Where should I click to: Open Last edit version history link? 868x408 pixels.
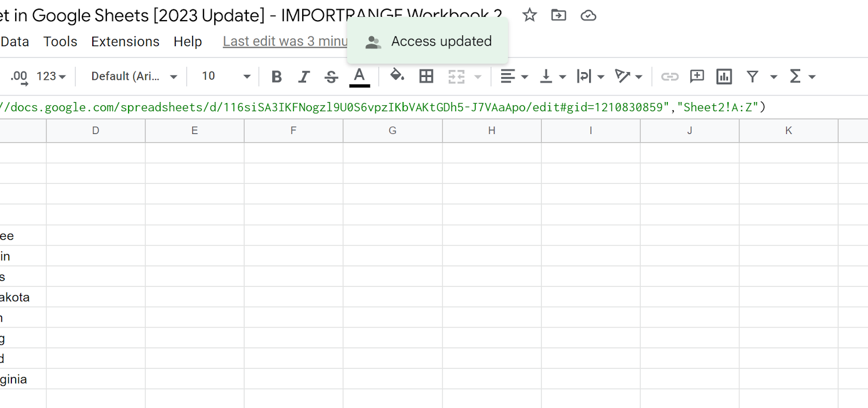click(x=285, y=41)
